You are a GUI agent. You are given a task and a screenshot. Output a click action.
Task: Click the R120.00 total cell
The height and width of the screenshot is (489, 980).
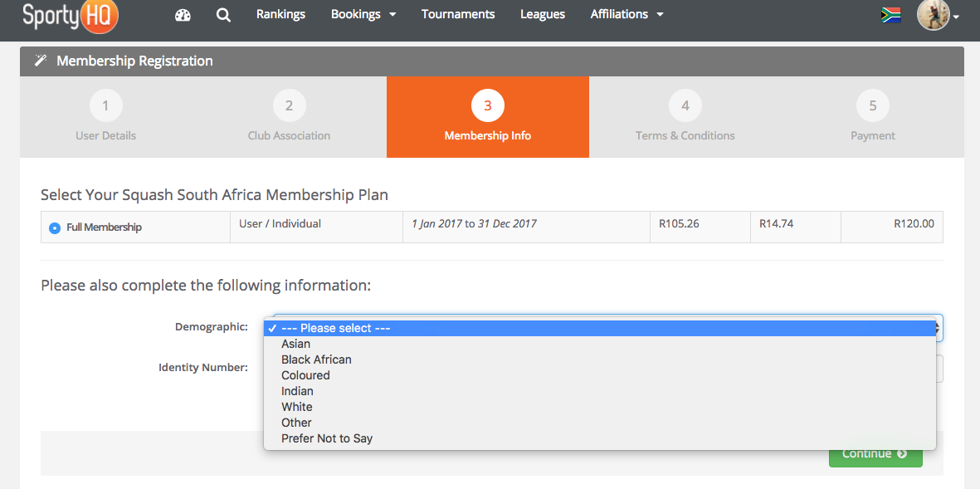coord(892,227)
